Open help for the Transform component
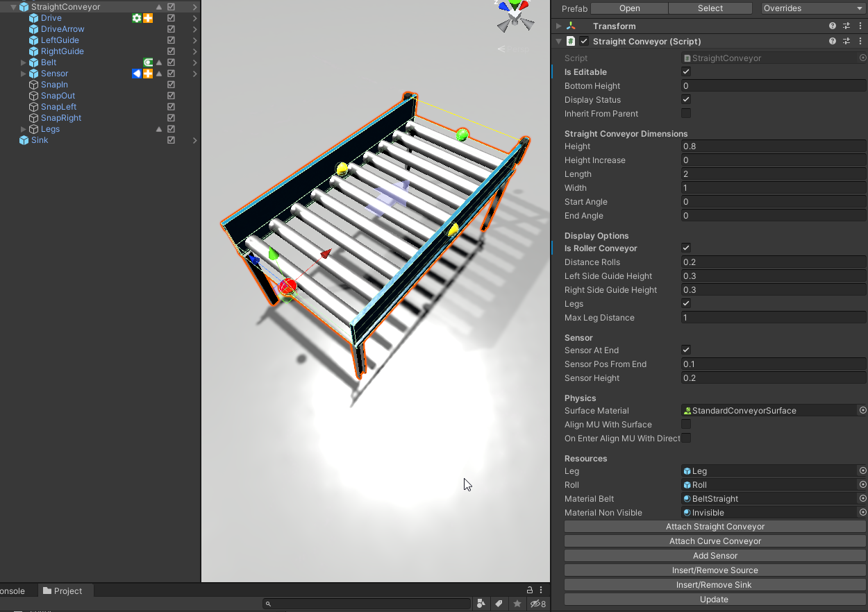868x612 pixels. [x=833, y=26]
